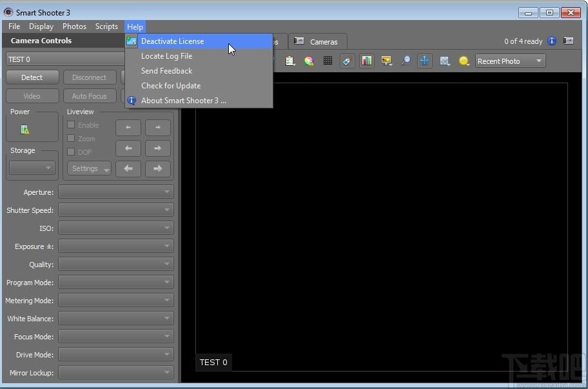Image resolution: width=588 pixels, height=389 pixels.
Task: Open the Display menu
Action: [41, 26]
